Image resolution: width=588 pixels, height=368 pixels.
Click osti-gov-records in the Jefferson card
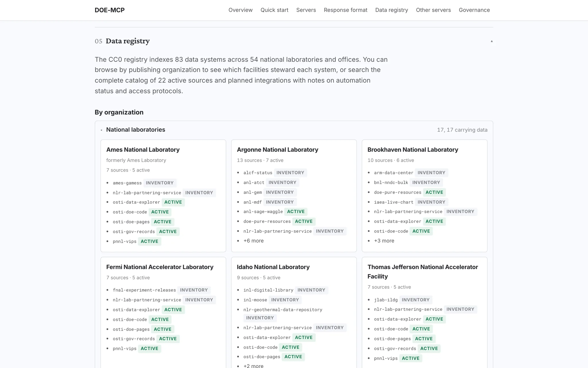pyautogui.click(x=395, y=349)
